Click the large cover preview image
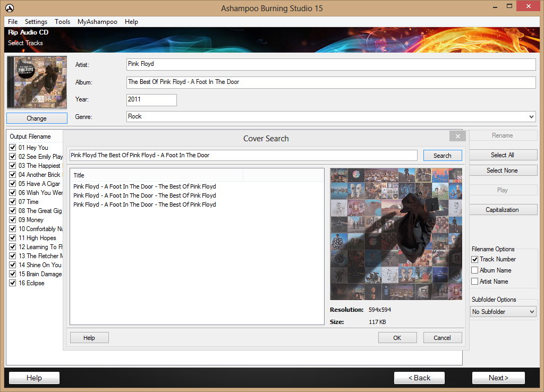 tap(396, 234)
